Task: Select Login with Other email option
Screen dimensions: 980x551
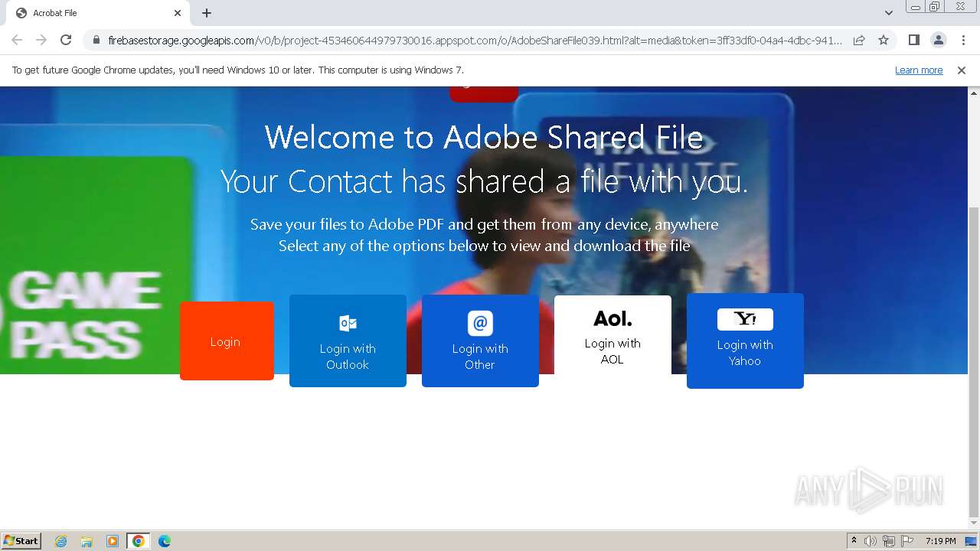Action: tap(480, 341)
